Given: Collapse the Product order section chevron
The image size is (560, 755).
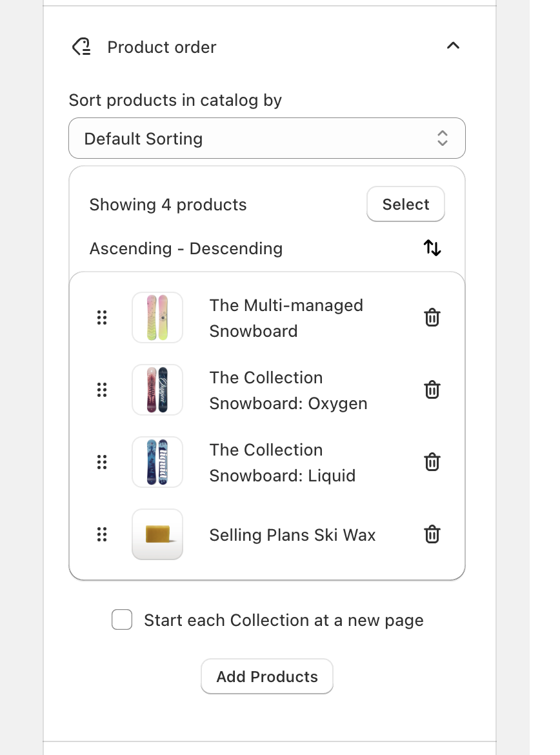Looking at the screenshot, I should click(453, 46).
